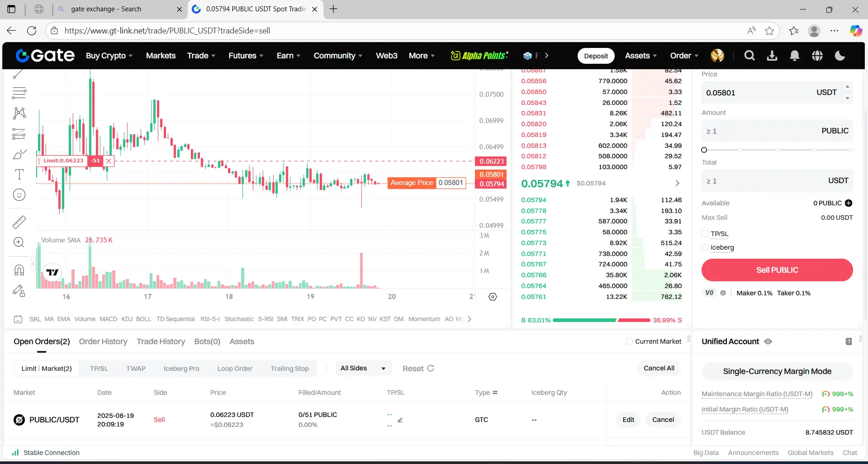Show VIP fee info icon
868x464 pixels.
[723, 293]
